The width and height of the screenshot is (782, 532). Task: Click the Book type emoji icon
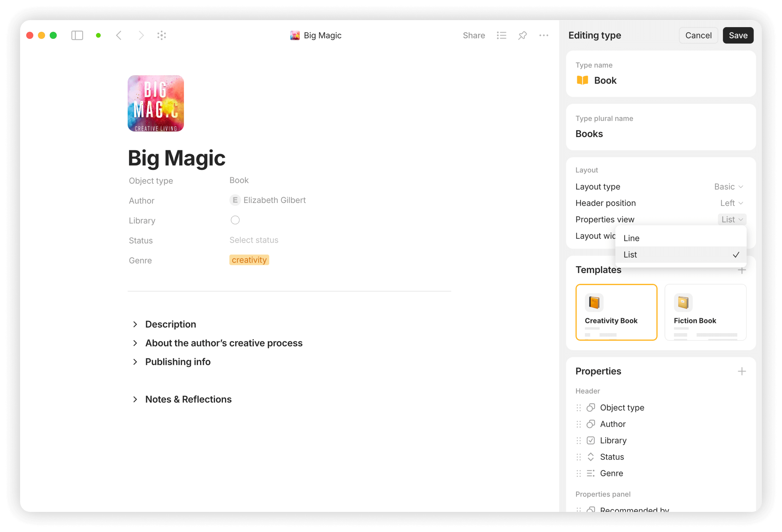tap(582, 80)
